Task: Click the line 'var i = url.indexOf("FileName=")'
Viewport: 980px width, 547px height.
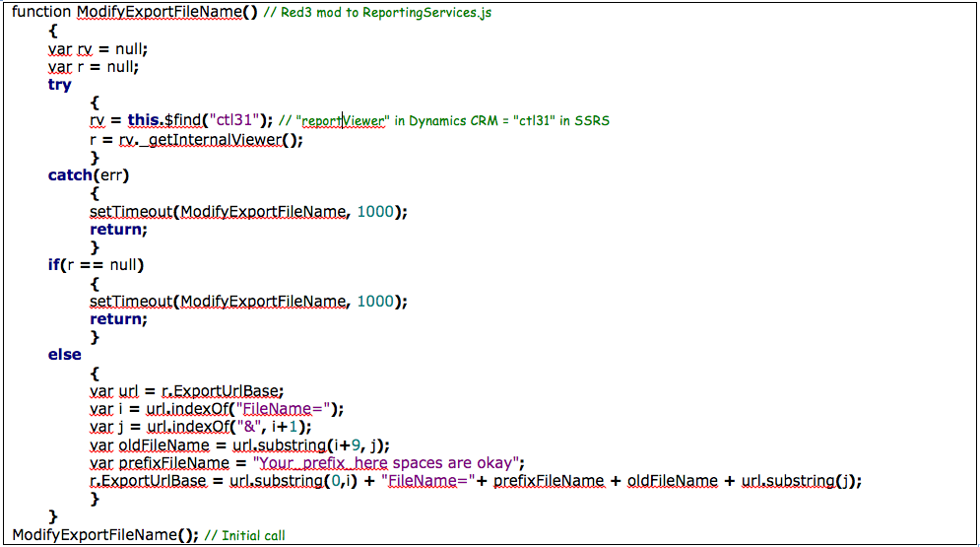Action: point(217,409)
